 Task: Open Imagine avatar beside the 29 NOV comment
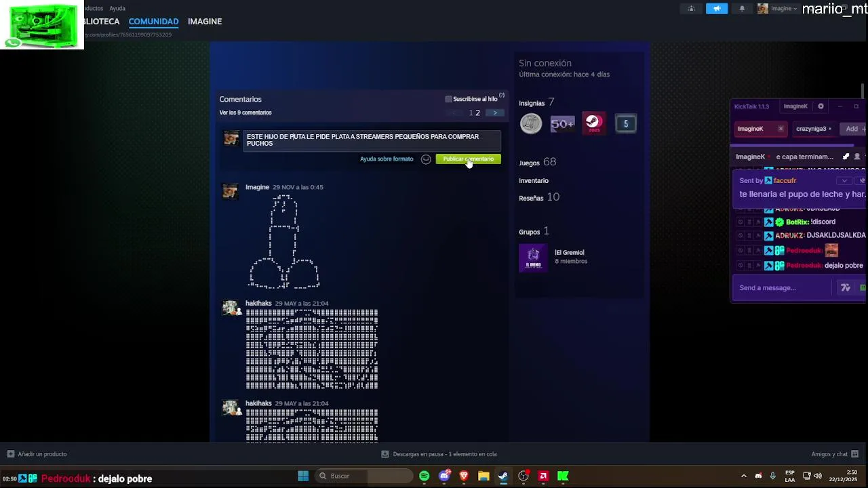[231, 192]
